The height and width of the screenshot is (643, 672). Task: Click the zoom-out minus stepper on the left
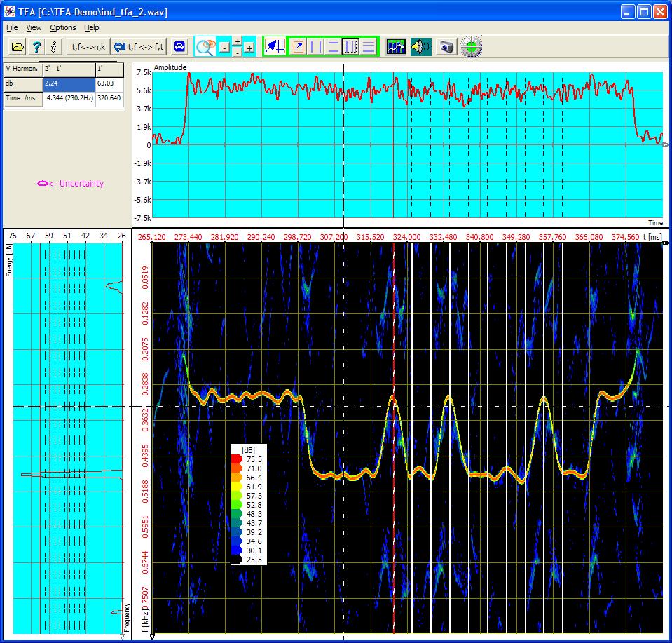click(224, 48)
